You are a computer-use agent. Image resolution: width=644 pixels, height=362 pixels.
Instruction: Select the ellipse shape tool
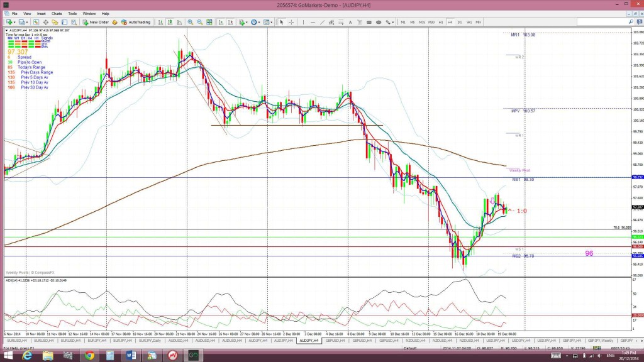click(x=379, y=22)
